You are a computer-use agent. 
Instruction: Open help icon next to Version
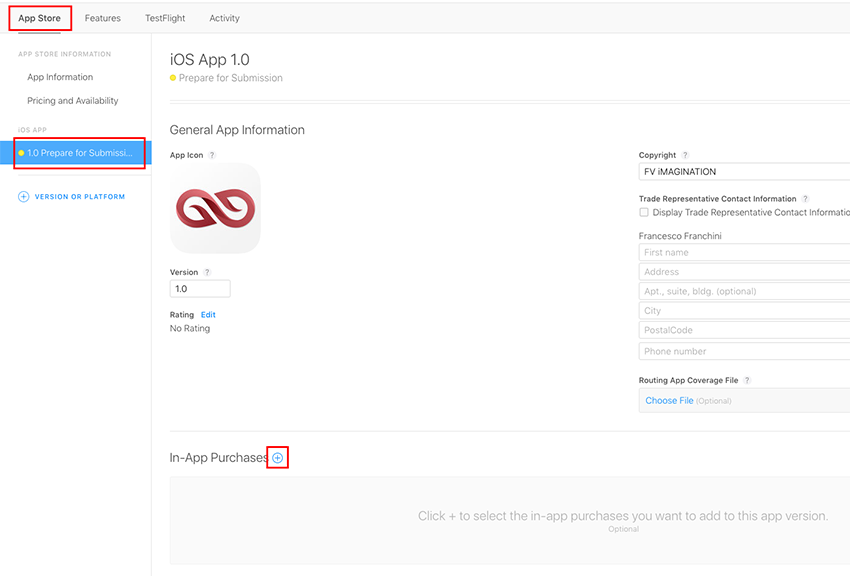click(207, 272)
